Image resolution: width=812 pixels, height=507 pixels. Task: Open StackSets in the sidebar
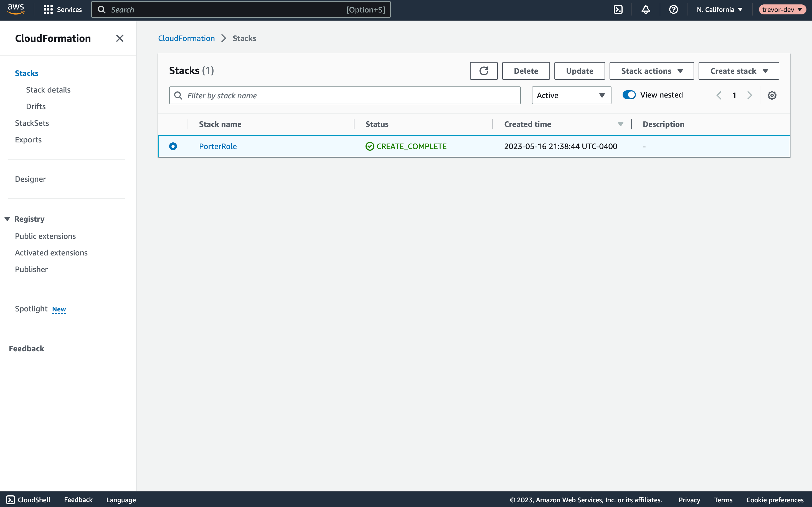(x=32, y=123)
